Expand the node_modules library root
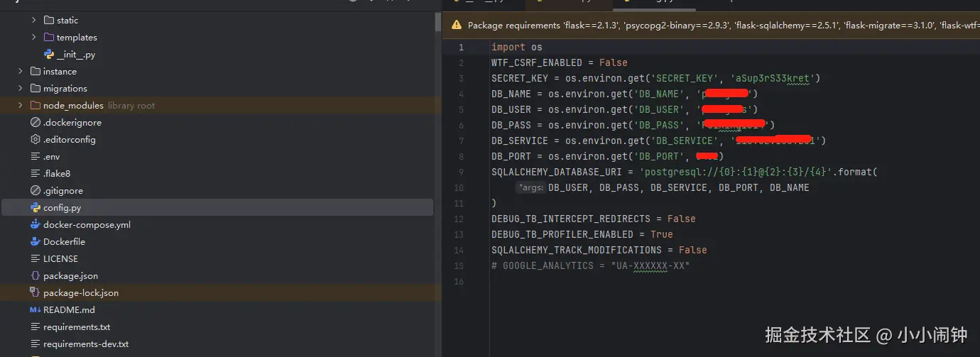 point(21,106)
